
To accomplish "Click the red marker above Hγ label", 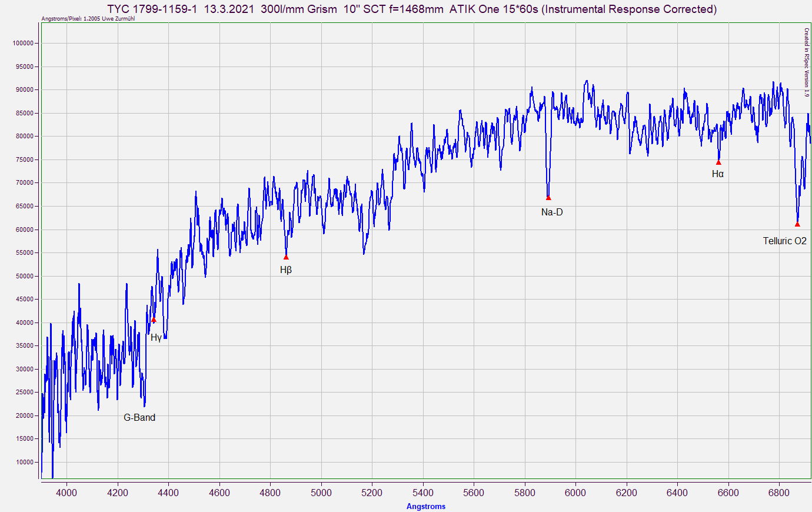I will pos(154,320).
